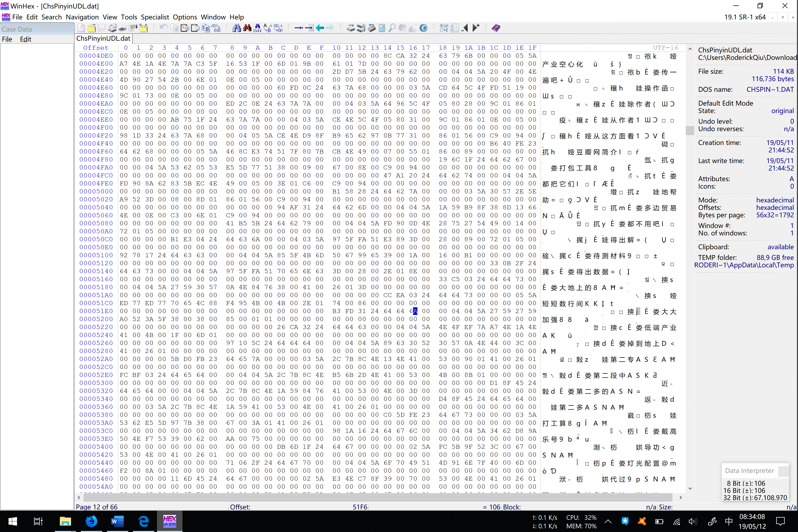Open a file with the folder icon
The height and width of the screenshot is (532, 798).
[91, 28]
